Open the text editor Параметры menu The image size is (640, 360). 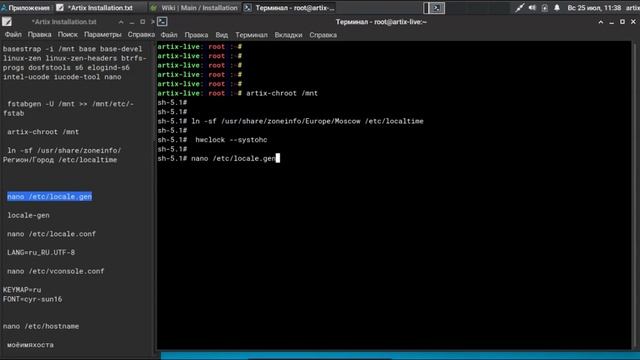pyautogui.click(x=102, y=35)
